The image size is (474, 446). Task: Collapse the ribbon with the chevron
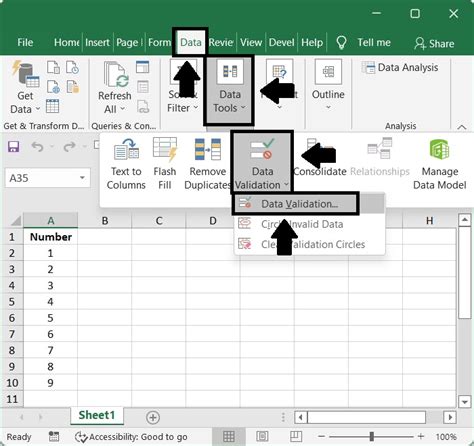point(462,127)
